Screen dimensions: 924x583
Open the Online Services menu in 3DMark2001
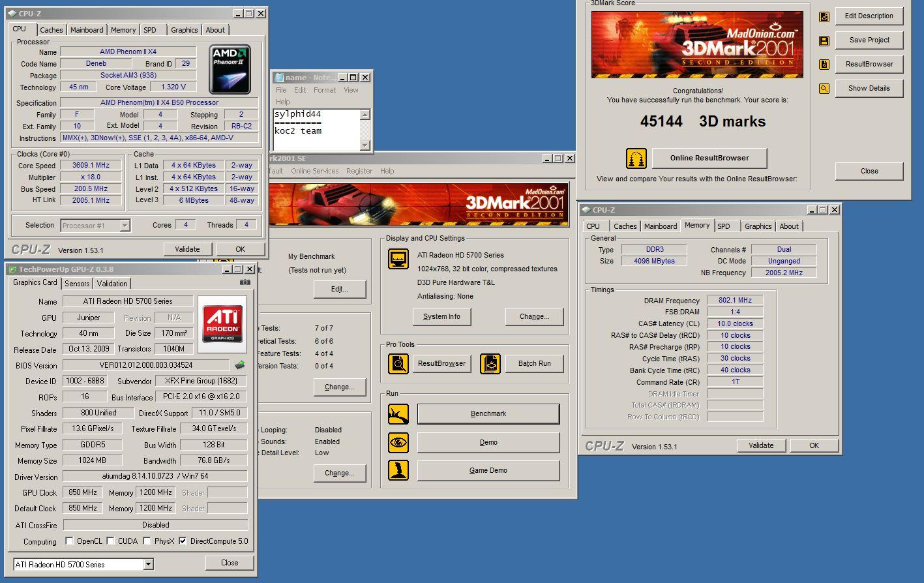[315, 171]
